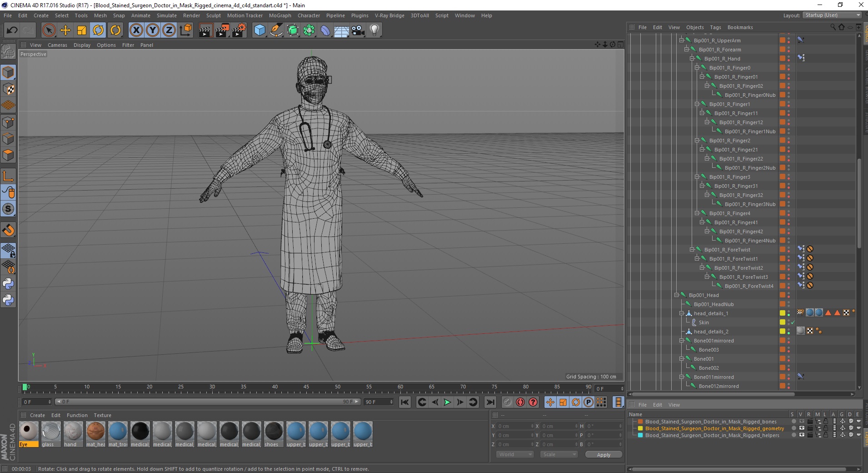Image resolution: width=868 pixels, height=473 pixels.
Task: Add a Floor environment object
Action: [x=341, y=30]
